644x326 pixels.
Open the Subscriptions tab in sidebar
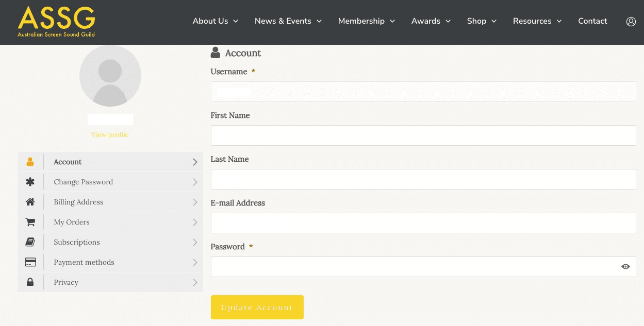point(77,242)
